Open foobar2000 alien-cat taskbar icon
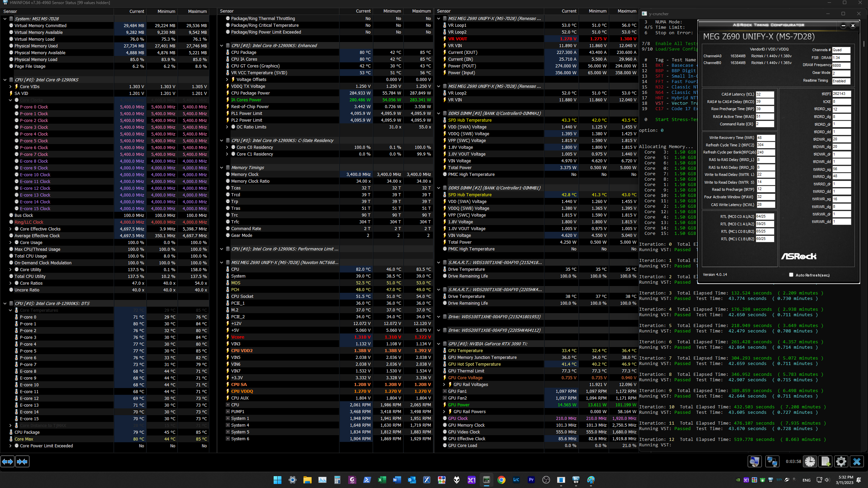Screen dimensions: 868x488 coord(457,480)
